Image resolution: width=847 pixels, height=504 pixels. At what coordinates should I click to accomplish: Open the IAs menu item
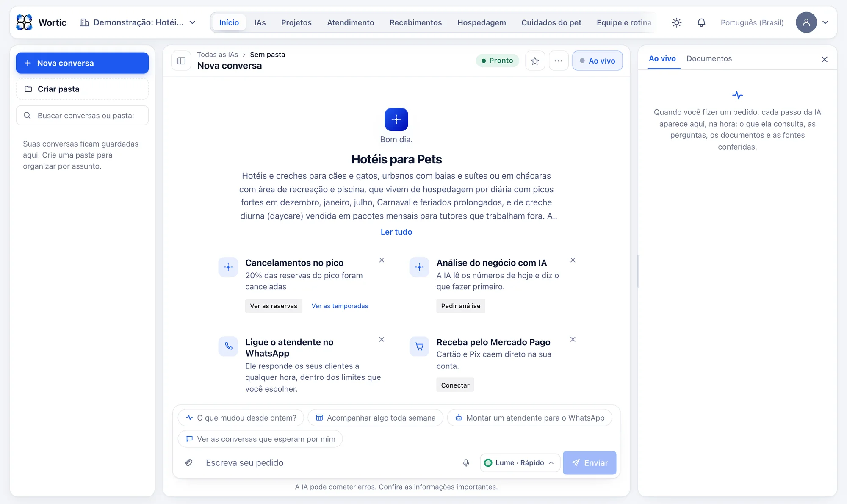pyautogui.click(x=260, y=22)
